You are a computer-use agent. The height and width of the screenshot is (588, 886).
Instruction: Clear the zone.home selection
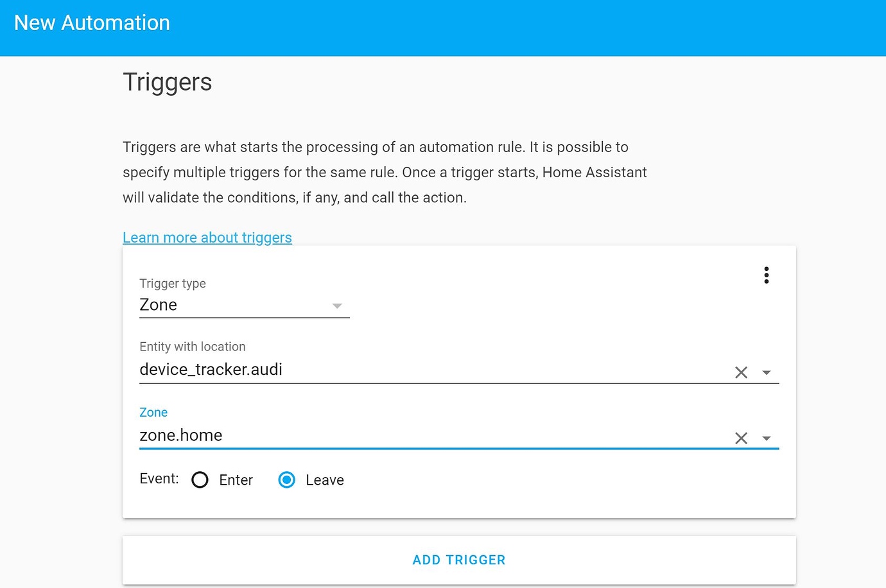741,438
